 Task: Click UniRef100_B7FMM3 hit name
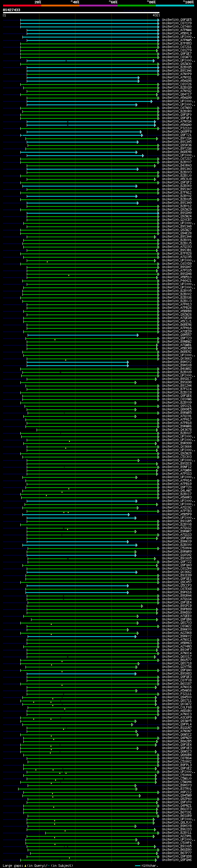(177, 43)
